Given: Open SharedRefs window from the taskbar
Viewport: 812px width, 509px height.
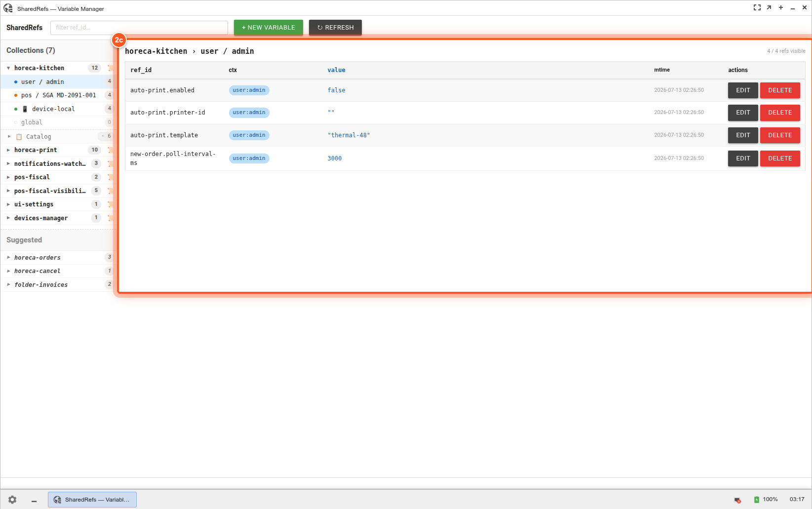Looking at the screenshot, I should point(92,500).
